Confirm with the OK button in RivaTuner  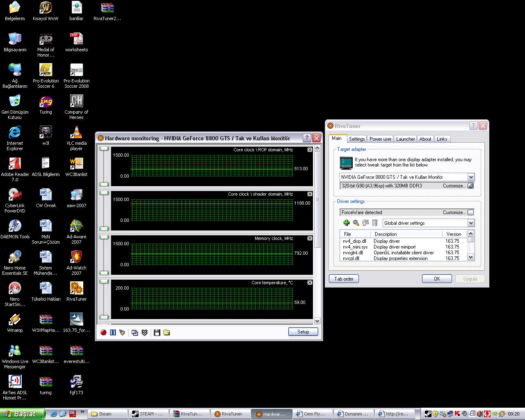click(x=437, y=279)
